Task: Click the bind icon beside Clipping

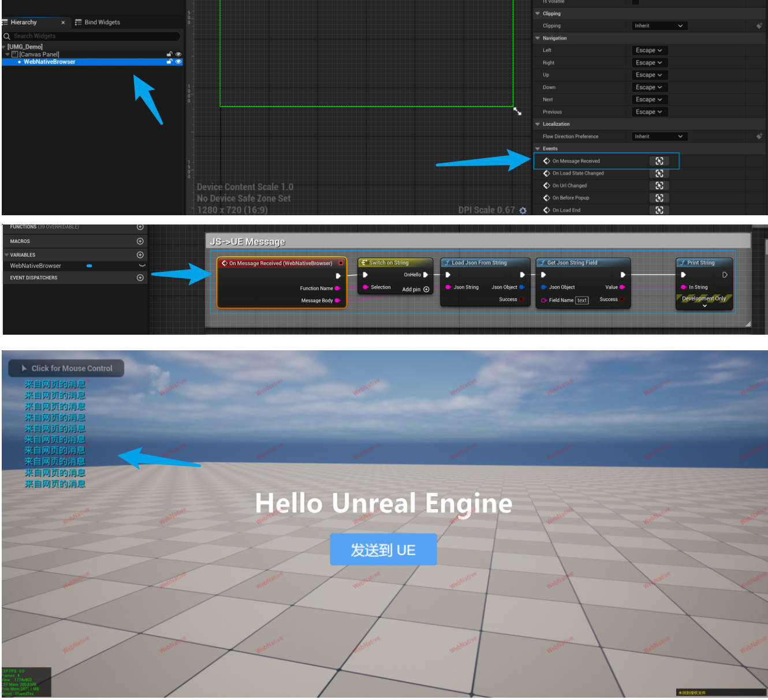Action: point(759,25)
